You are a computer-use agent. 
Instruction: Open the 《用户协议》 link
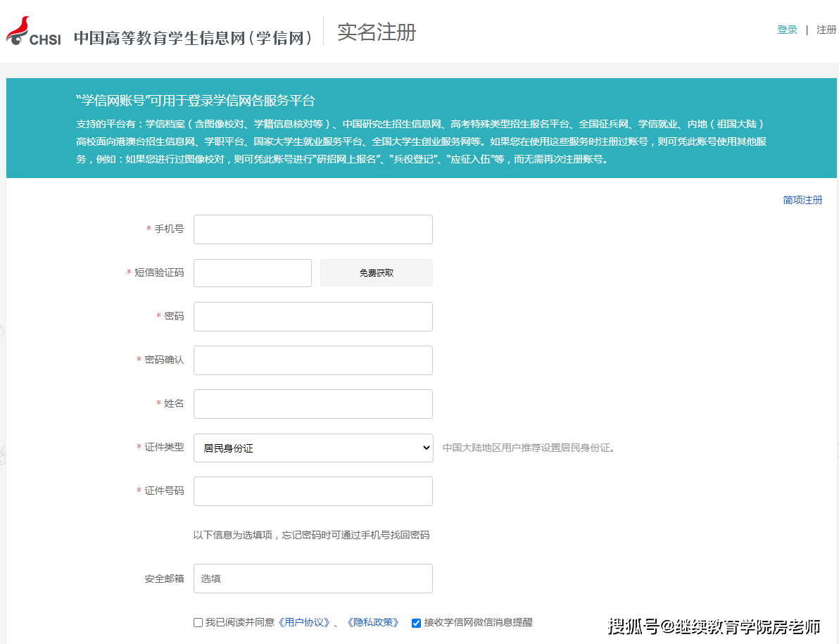click(x=304, y=623)
